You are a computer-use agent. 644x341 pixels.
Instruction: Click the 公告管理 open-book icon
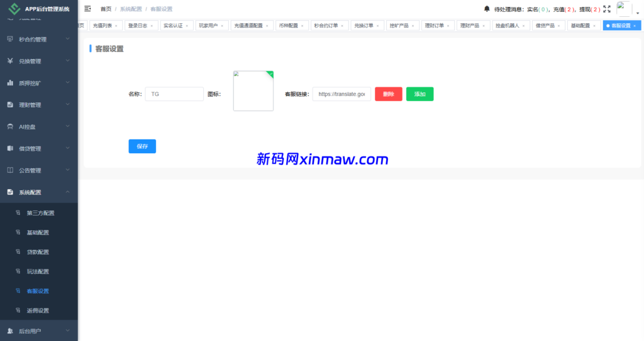click(x=10, y=170)
